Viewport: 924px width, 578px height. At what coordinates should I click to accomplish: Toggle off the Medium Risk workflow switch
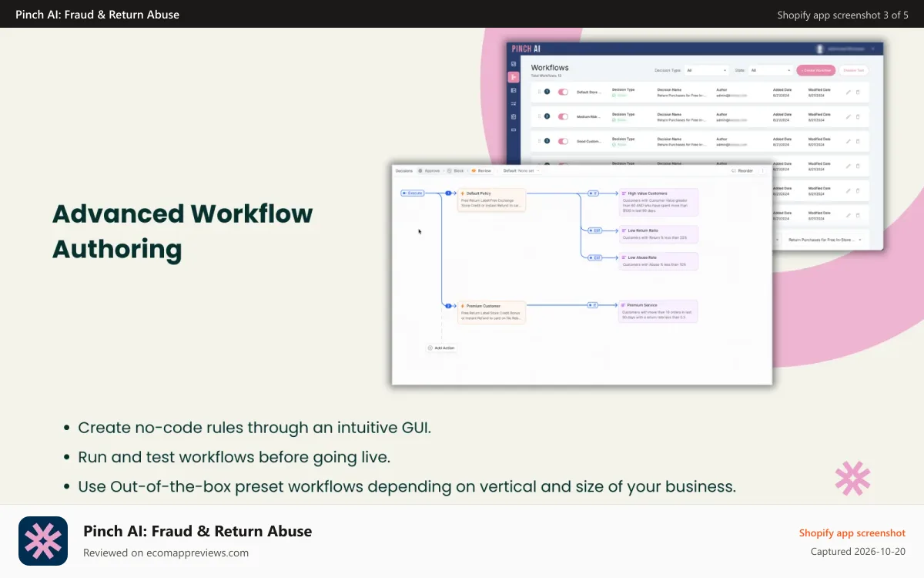point(563,116)
